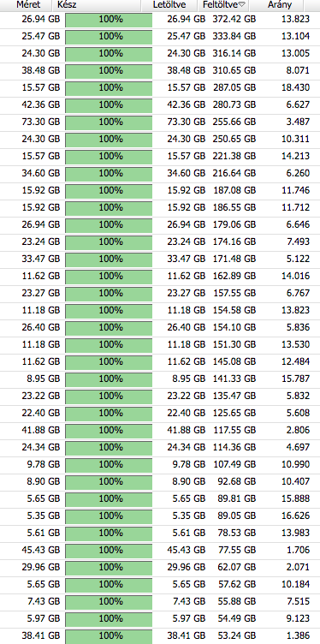Select the row with ratio 18.430

pyautogui.click(x=160, y=87)
